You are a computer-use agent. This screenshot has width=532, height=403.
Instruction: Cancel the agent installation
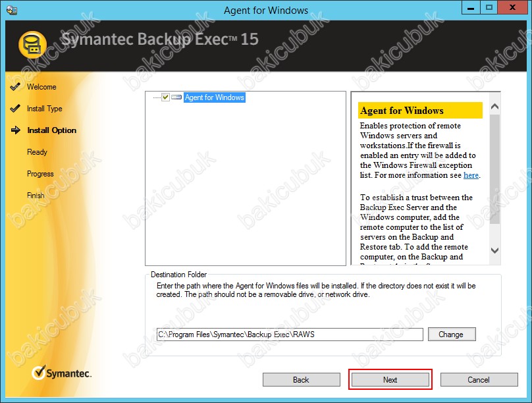coord(479,379)
